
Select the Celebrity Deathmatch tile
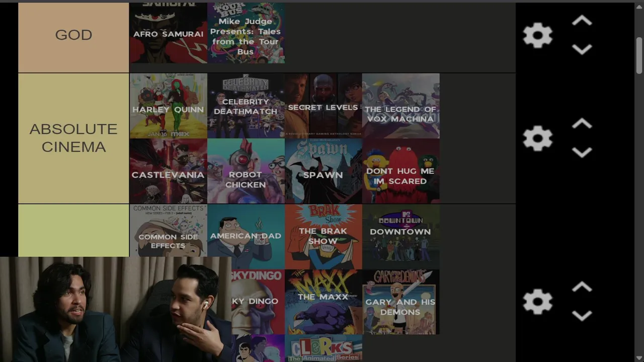coord(246,106)
